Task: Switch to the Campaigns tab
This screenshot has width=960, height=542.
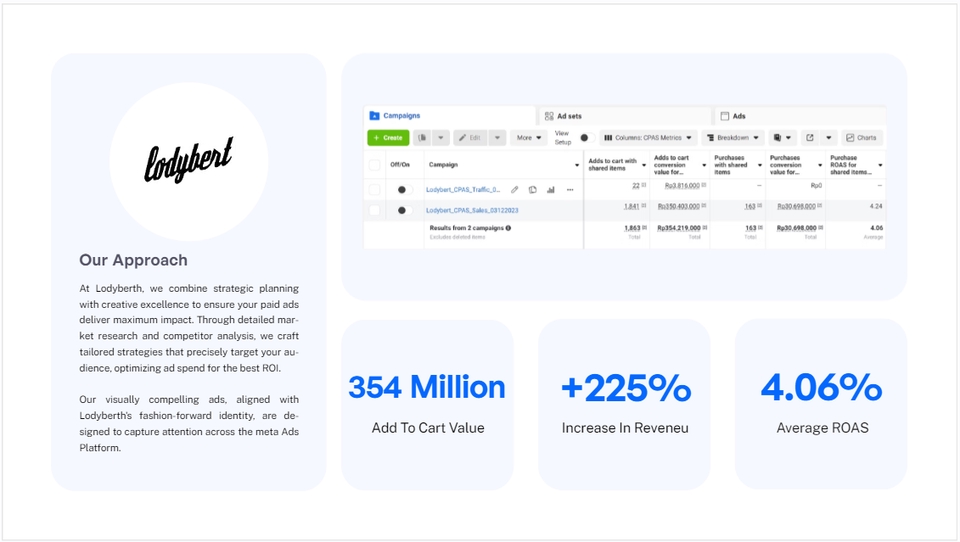Action: point(450,116)
